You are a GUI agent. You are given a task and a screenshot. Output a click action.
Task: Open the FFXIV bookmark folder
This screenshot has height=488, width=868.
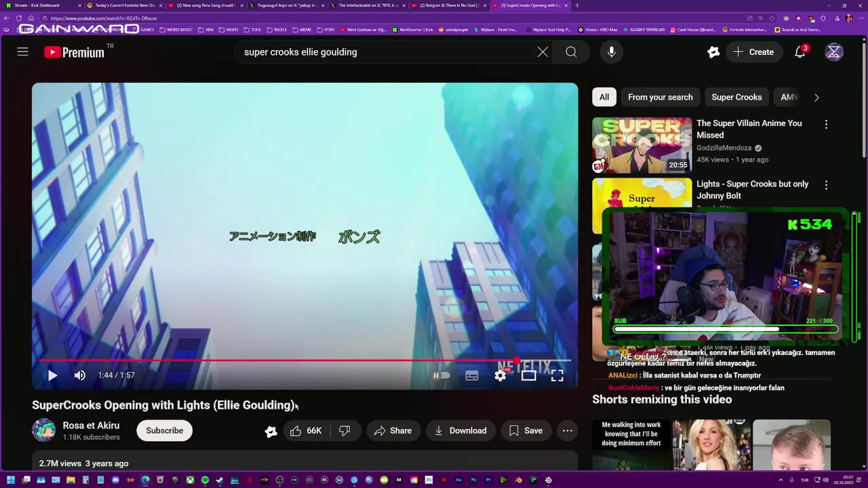tap(326, 30)
